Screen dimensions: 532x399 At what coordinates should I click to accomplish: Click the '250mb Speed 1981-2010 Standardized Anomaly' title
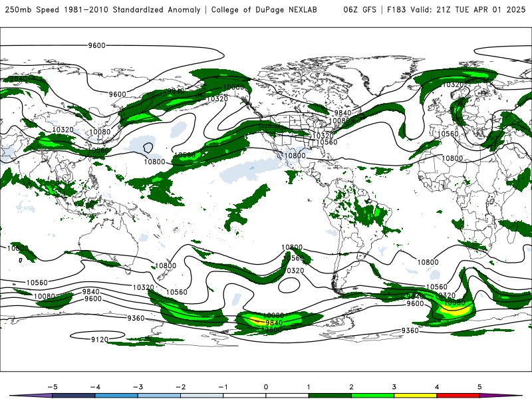[102, 9]
